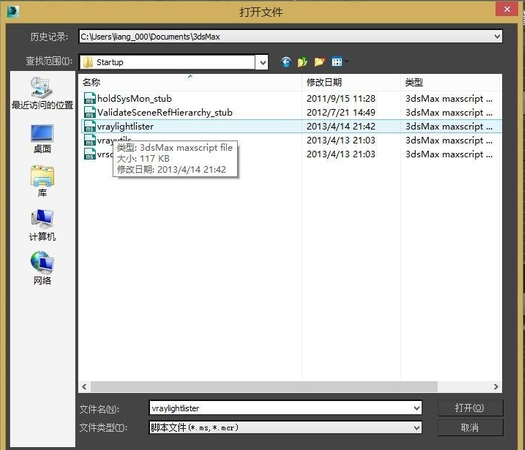Select the vraylightlister script file icon
The height and width of the screenshot is (450, 525).
click(x=90, y=126)
